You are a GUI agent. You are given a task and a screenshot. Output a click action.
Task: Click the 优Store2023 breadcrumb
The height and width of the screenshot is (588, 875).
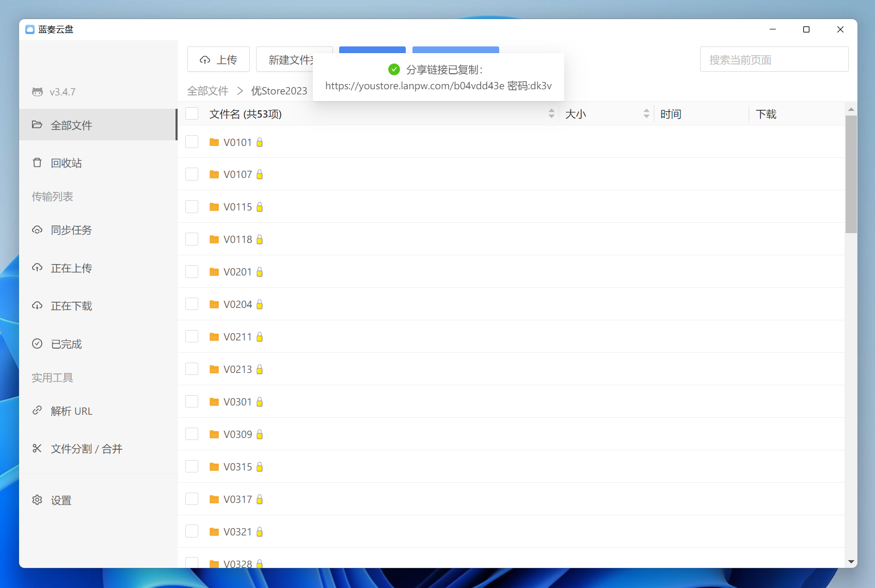[x=279, y=91]
